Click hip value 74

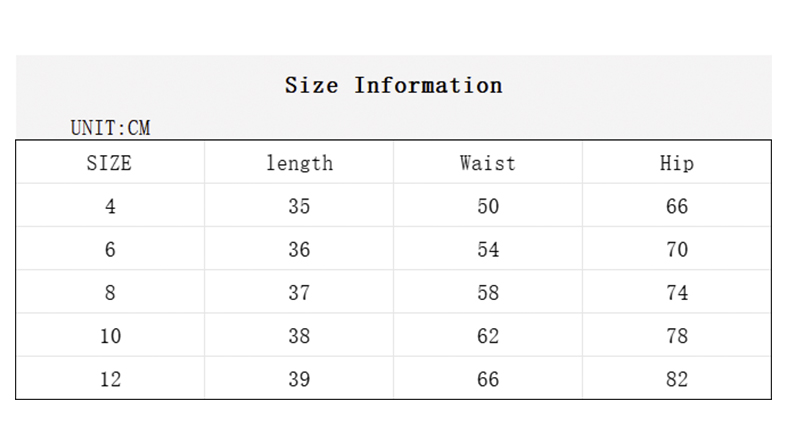(x=677, y=293)
